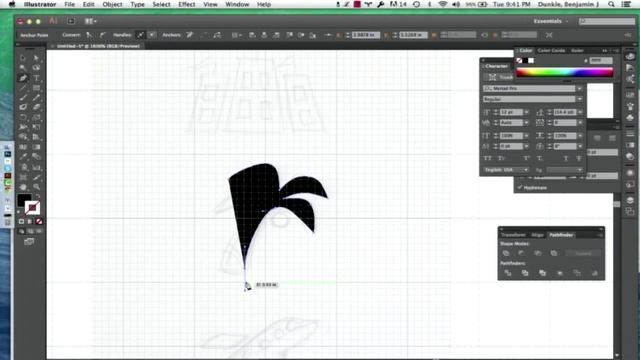Click Touch Type Tool button
The width and height of the screenshot is (640, 360).
tap(499, 77)
